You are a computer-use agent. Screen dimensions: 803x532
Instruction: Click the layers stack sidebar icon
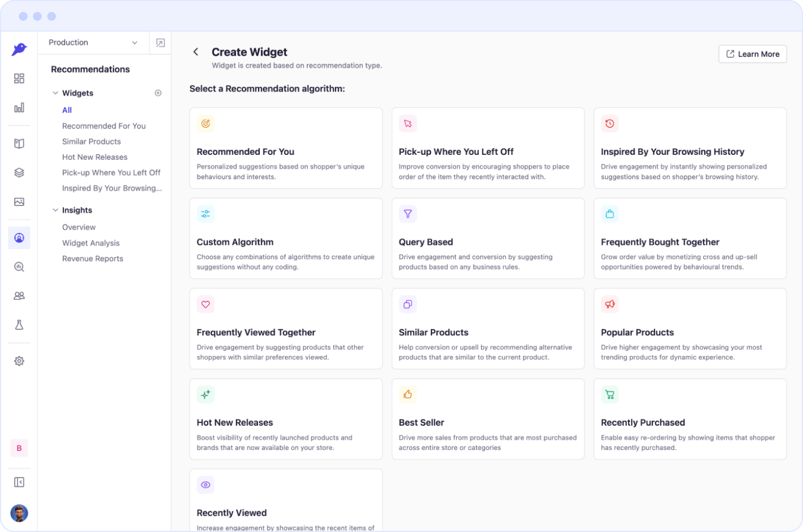coord(19,173)
